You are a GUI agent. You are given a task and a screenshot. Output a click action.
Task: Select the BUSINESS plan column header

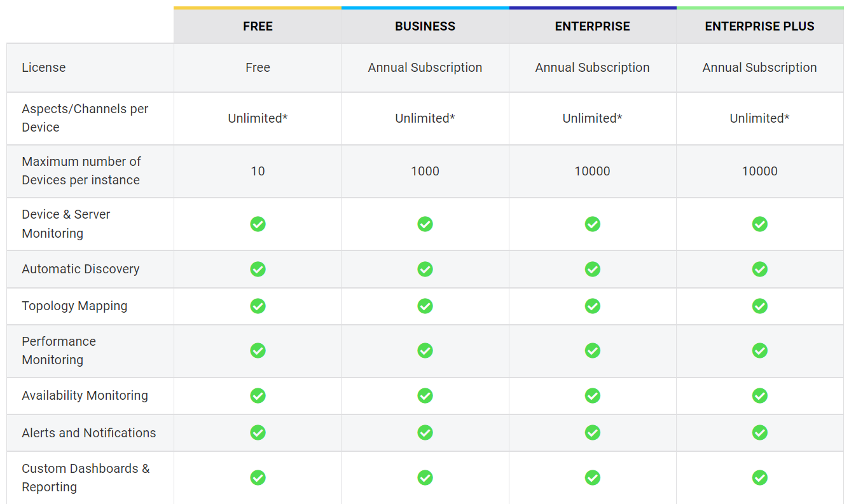coord(425,27)
